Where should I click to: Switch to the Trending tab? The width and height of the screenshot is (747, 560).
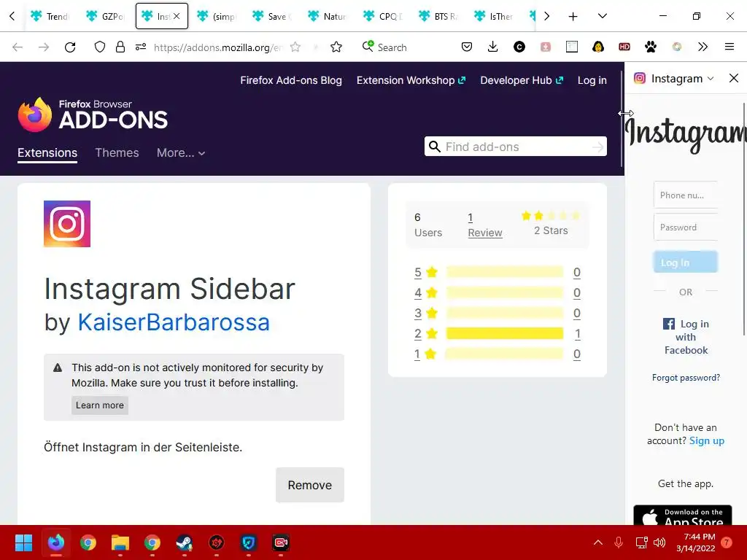click(x=50, y=16)
